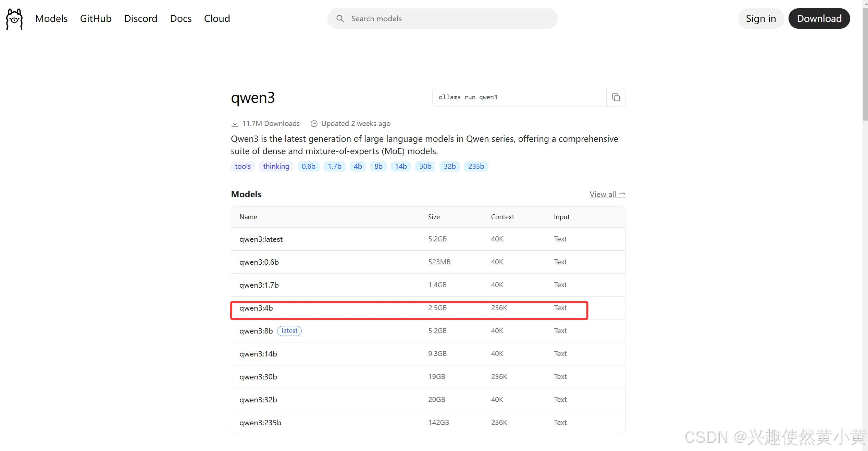Open the qwen3:latest model row

428,239
